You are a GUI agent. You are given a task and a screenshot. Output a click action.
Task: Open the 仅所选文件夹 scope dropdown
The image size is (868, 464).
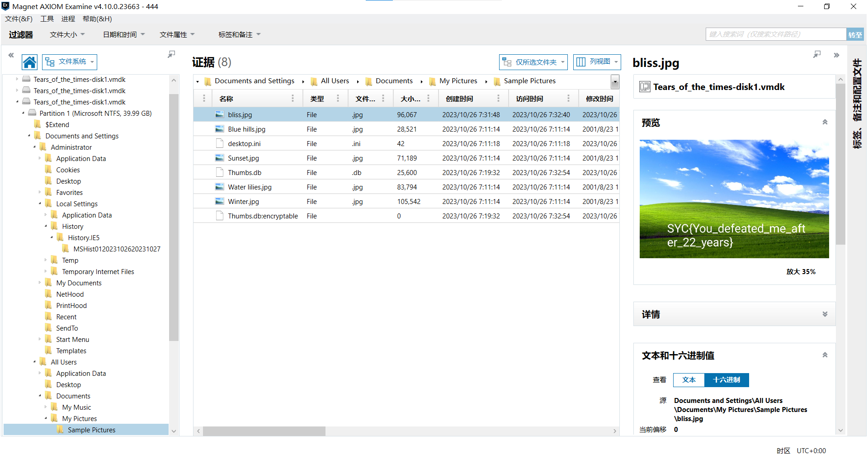tap(533, 62)
